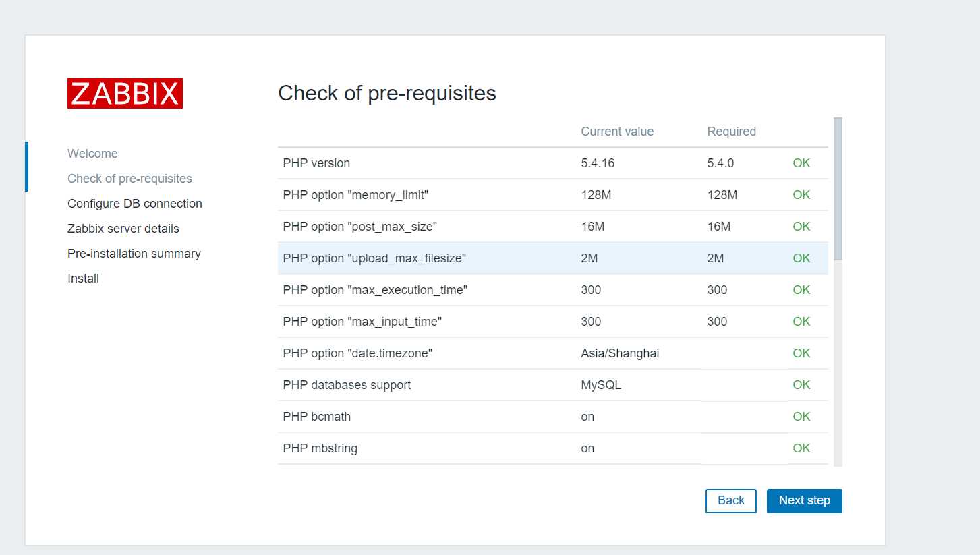The image size is (980, 555).
Task: Click OK status in PHP bcmath row
Action: tap(801, 417)
